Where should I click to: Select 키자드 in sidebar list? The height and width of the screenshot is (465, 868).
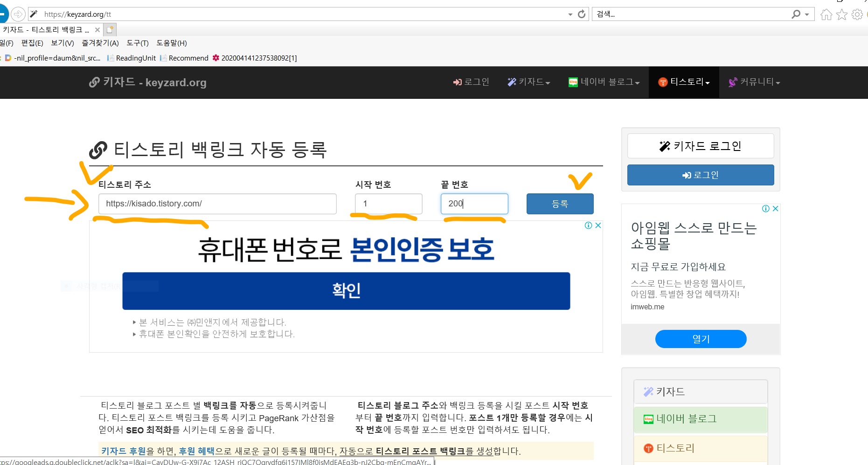(701, 391)
